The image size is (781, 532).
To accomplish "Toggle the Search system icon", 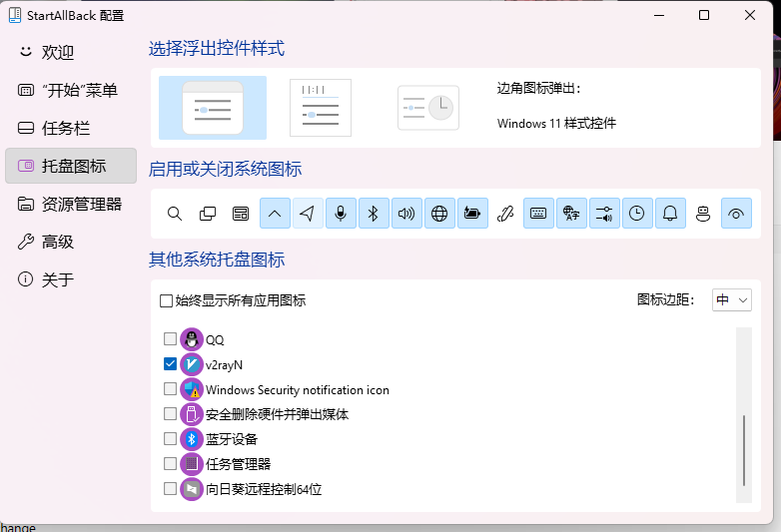I will coord(175,214).
